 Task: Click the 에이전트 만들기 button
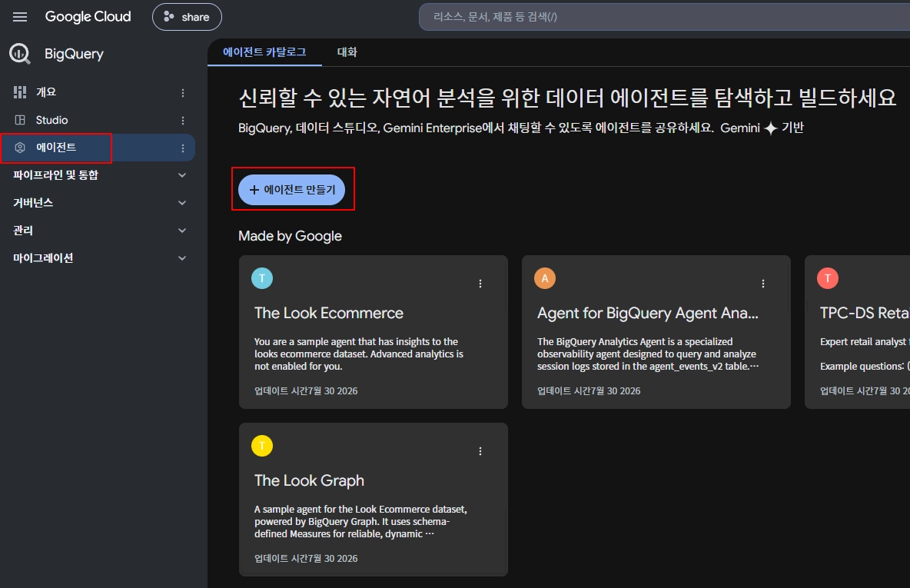[292, 190]
